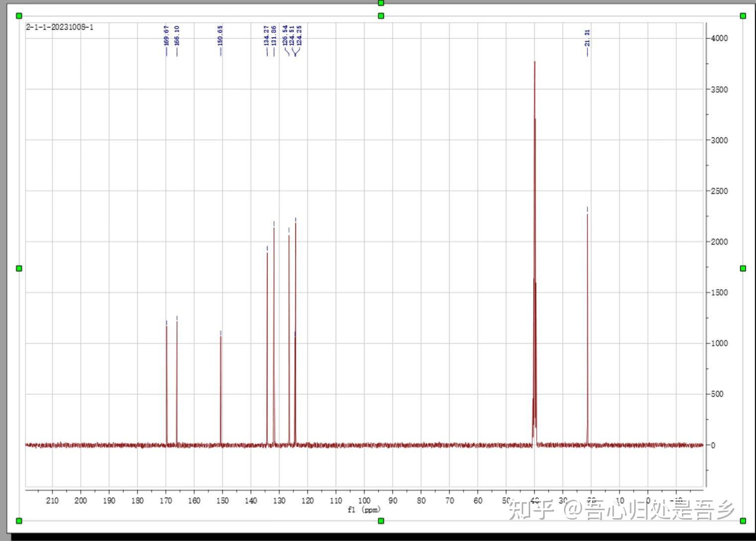Click the 100 ppm axis tick label
Screen dimensions: 756x541
[364, 500]
